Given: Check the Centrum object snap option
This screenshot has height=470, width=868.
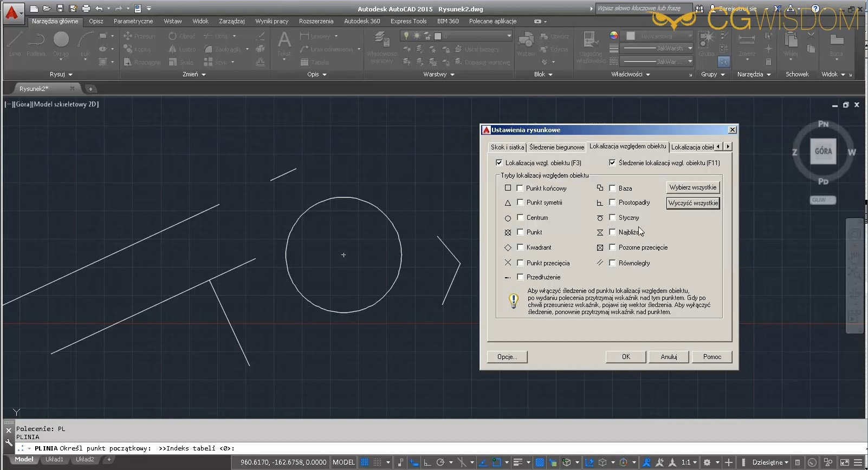Looking at the screenshot, I should pos(520,218).
